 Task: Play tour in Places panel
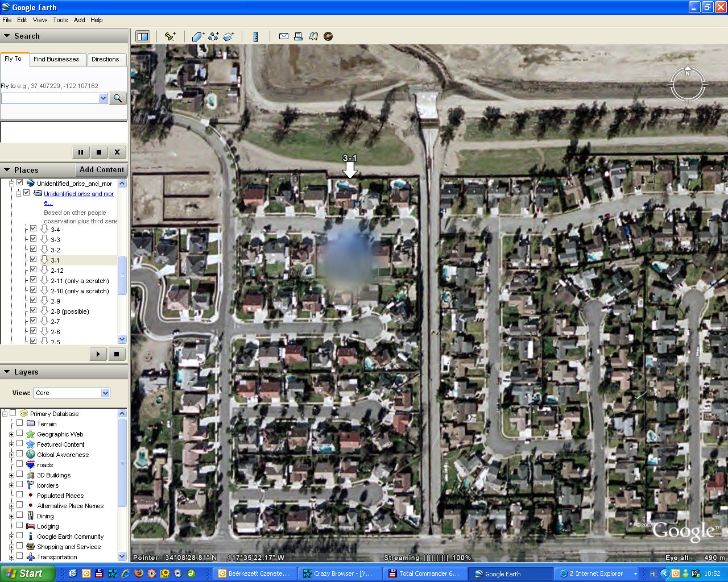click(98, 354)
